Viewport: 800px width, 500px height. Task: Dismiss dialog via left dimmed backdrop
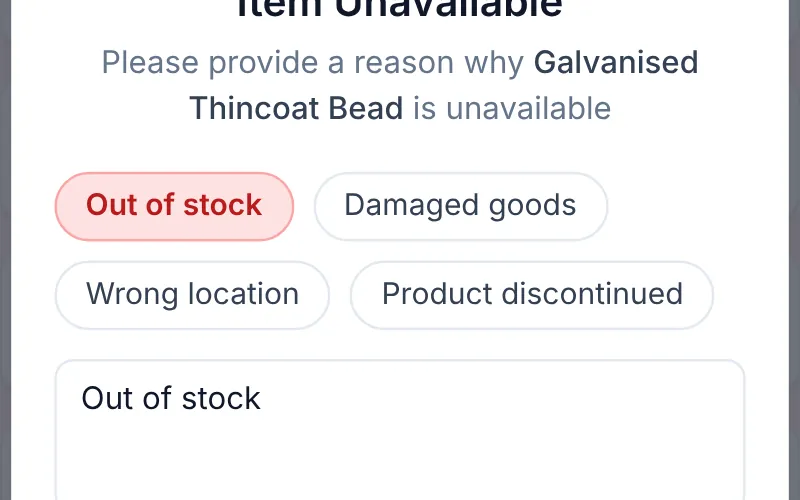[x=5, y=250]
